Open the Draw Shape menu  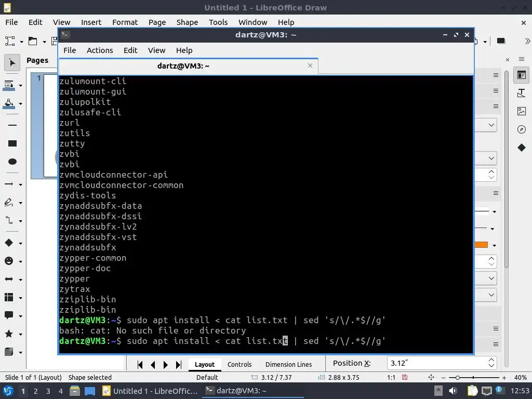[x=187, y=22]
